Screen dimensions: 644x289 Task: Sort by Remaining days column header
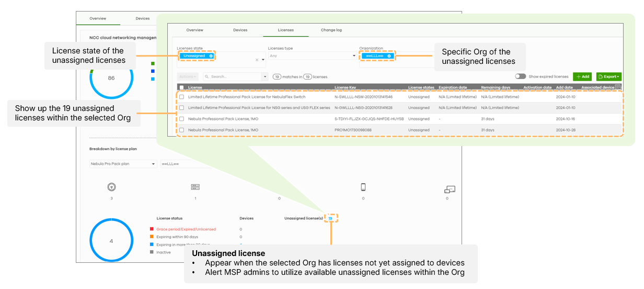pos(496,87)
